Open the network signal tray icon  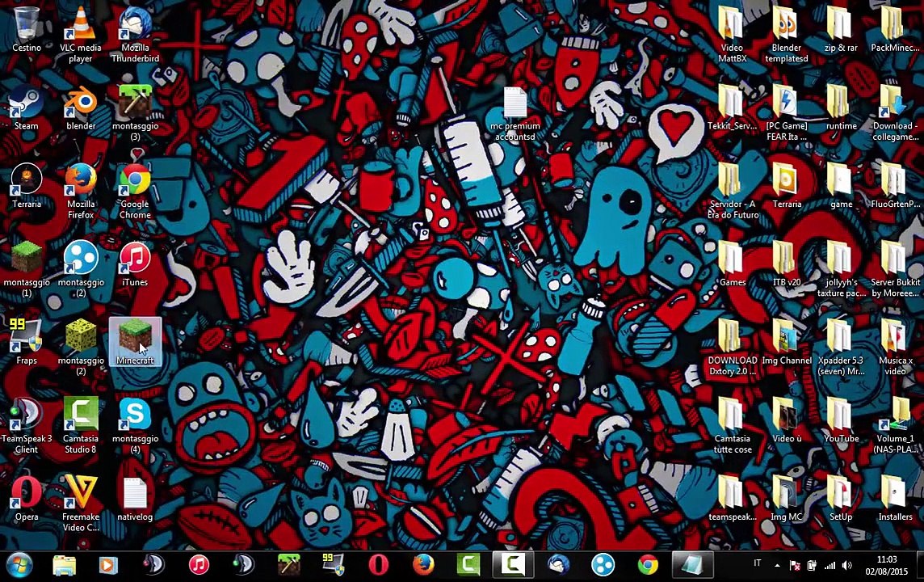[x=829, y=566]
